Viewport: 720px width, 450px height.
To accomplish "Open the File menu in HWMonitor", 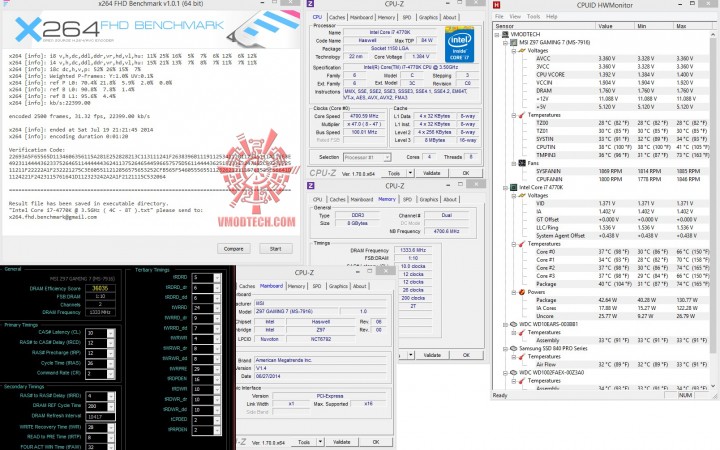I will [499, 17].
